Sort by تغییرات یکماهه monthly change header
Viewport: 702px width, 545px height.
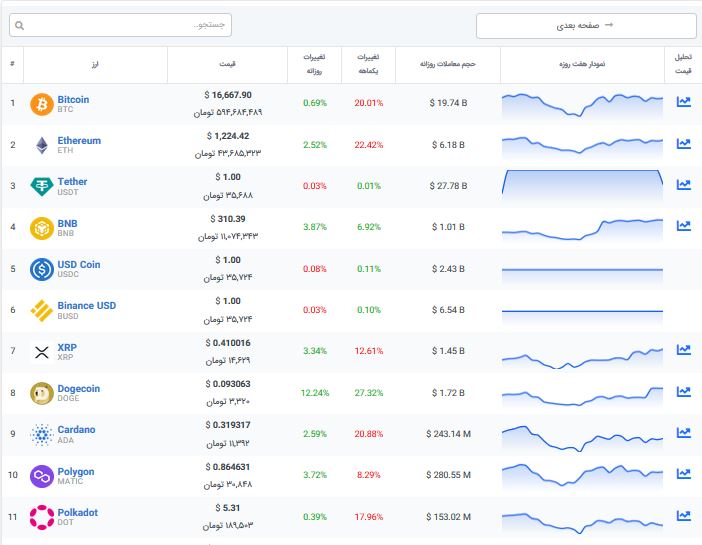tap(368, 64)
